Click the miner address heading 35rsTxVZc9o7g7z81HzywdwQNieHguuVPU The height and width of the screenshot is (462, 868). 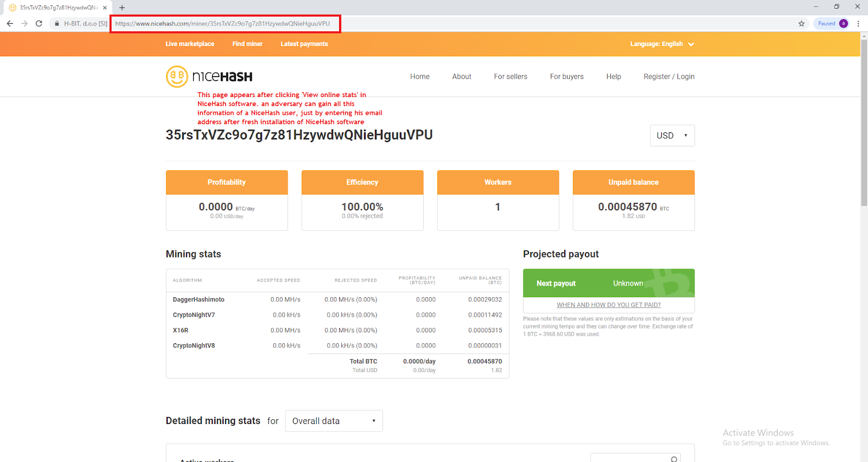coord(299,135)
